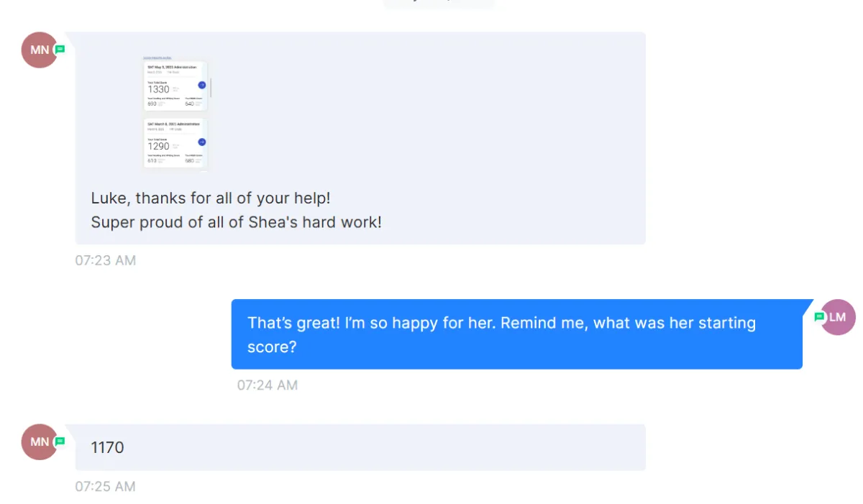Click the LM avatar on the right
Viewport: 863px width, 504px height.
pyautogui.click(x=838, y=317)
